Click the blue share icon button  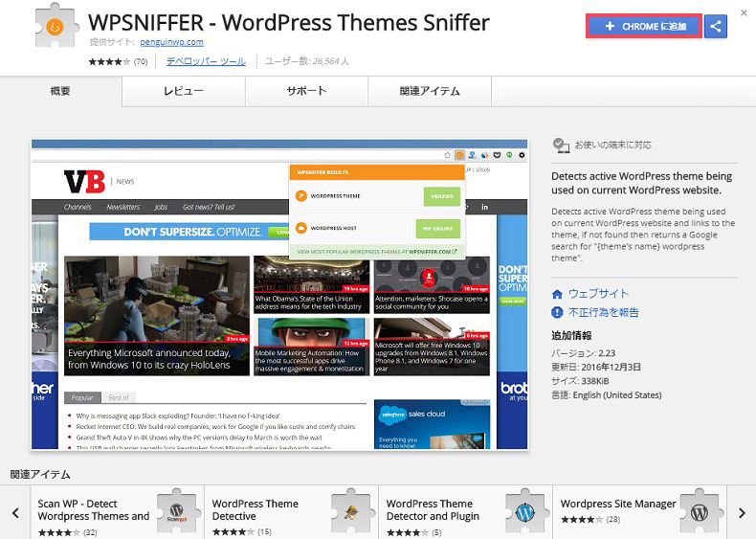tap(716, 26)
